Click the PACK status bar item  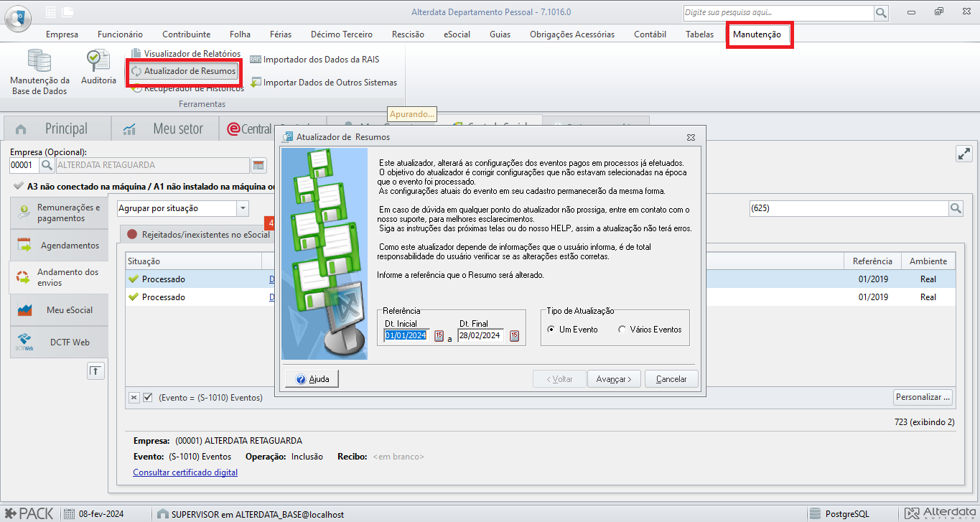[29, 513]
